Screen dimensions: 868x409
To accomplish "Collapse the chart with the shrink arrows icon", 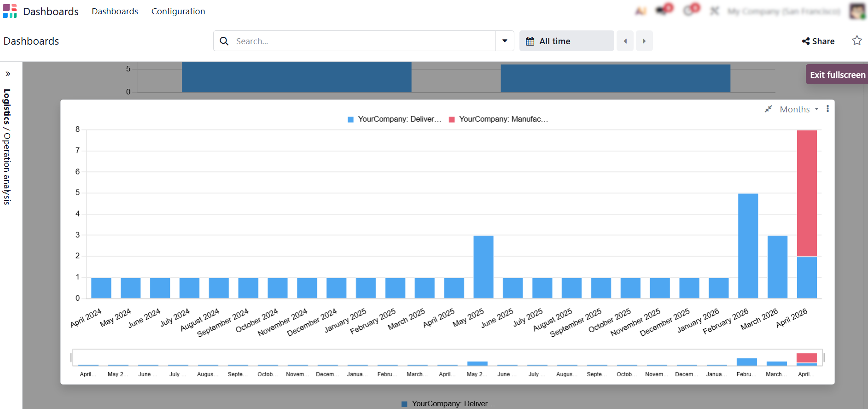I will [768, 109].
